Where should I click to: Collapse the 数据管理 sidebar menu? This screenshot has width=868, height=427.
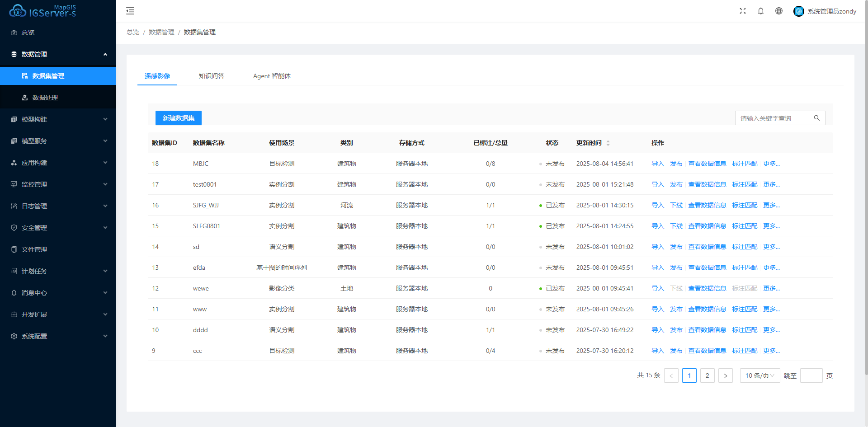pyautogui.click(x=58, y=54)
